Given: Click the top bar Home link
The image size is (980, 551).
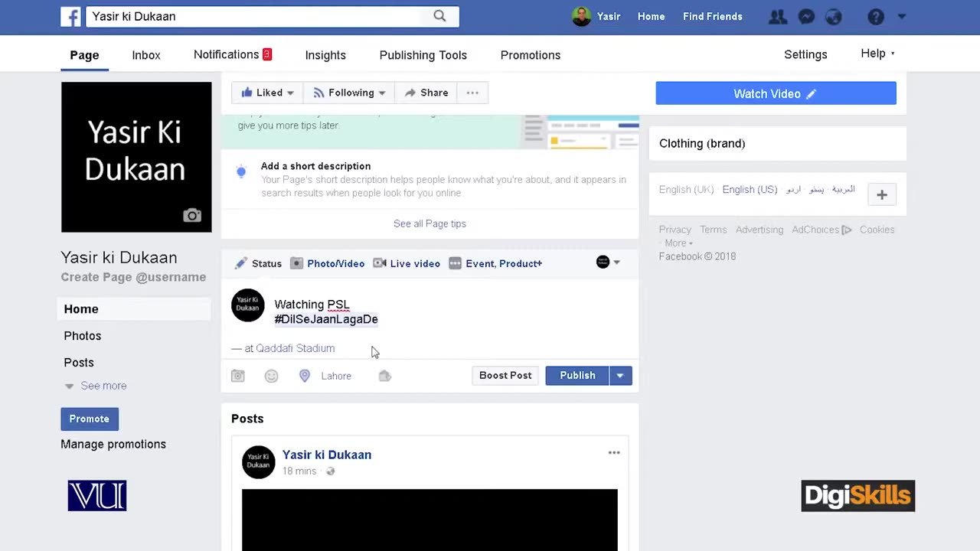Looking at the screenshot, I should click(651, 17).
